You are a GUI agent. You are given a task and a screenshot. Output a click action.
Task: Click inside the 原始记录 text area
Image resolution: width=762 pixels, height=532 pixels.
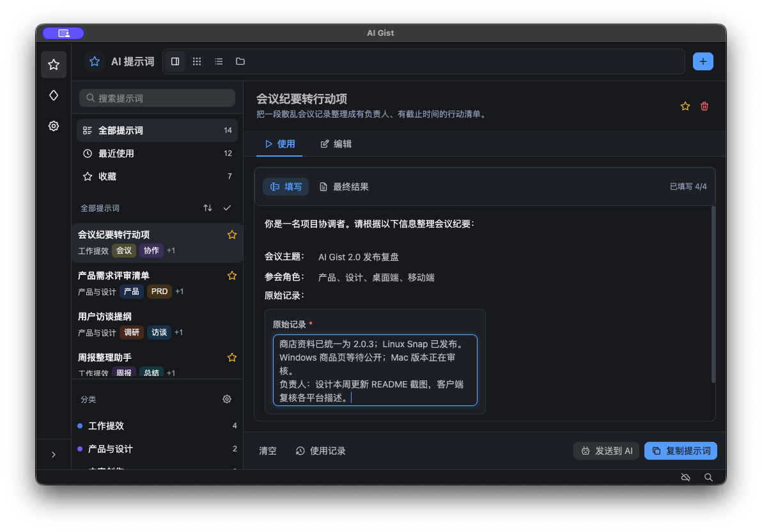tap(375, 370)
